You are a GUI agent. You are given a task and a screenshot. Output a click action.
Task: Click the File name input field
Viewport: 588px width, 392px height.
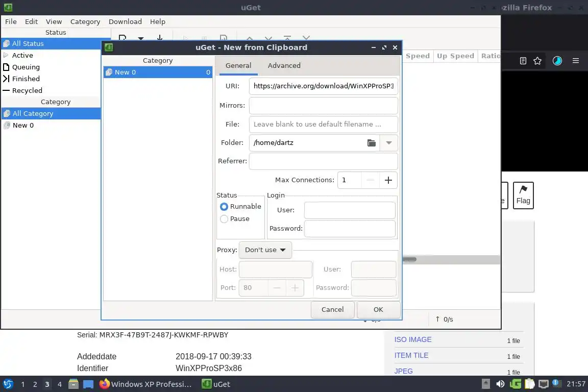(x=323, y=124)
